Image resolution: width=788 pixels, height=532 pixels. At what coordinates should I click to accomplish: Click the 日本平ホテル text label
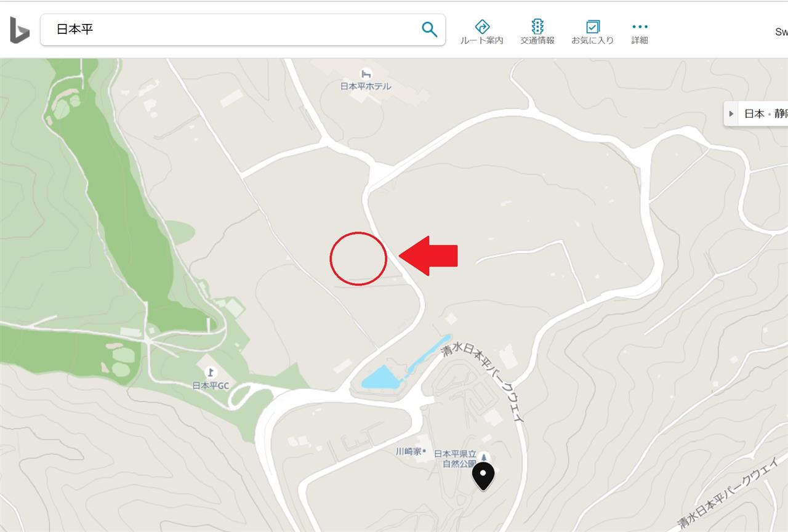tap(366, 86)
